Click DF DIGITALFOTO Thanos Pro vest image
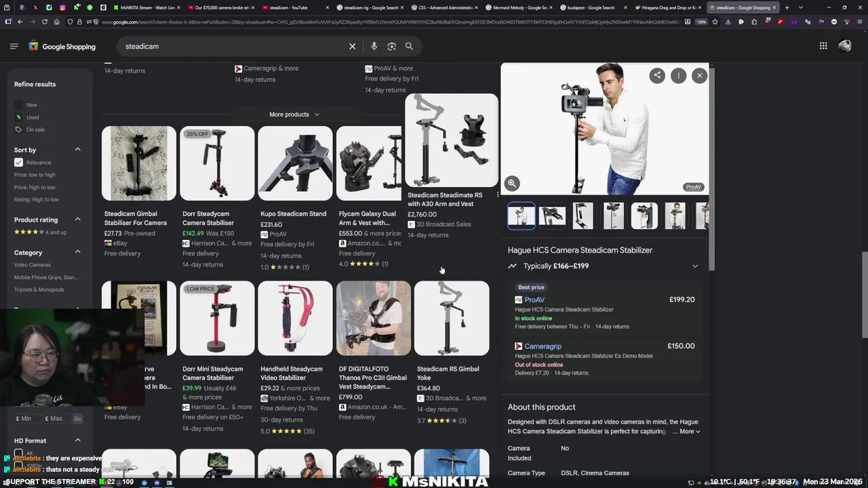Screen dimensions: 868x488 click(x=374, y=319)
